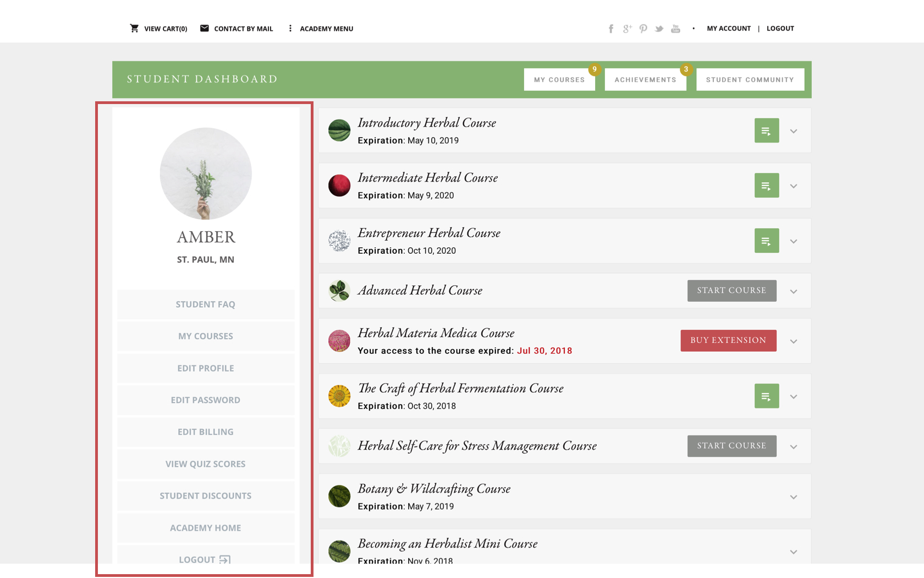Expand the Advanced Herbal Course row
This screenshot has width=924, height=578.
point(794,291)
